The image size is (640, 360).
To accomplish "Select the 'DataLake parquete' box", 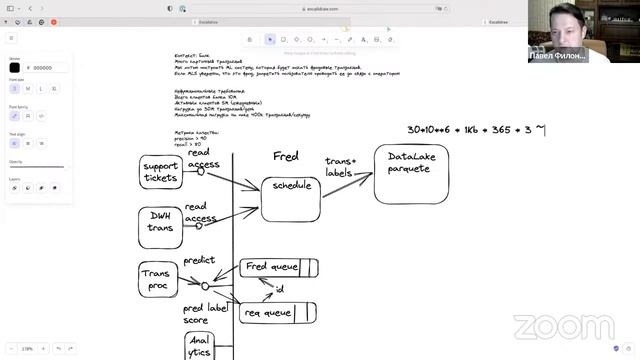I will point(411,174).
